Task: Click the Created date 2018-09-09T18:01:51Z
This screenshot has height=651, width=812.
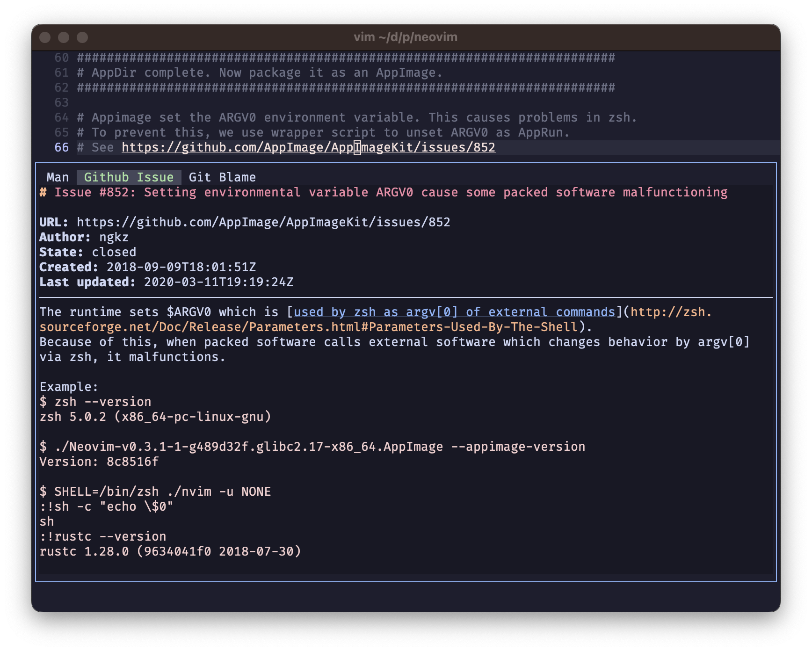Action: (x=181, y=267)
